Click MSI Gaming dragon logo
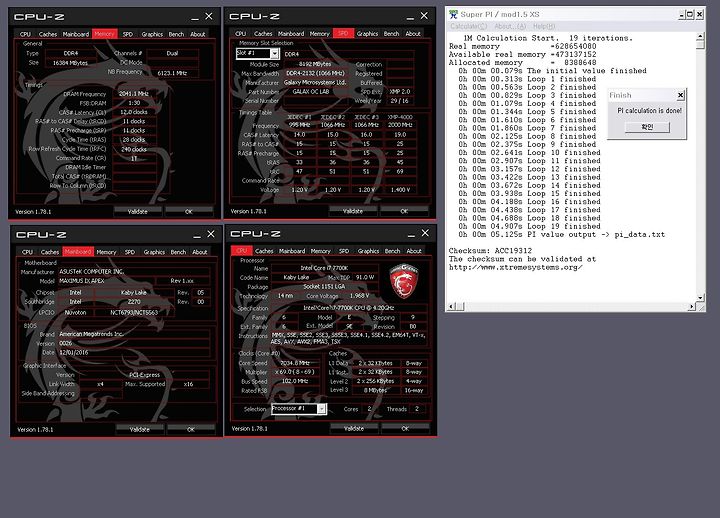Viewport: 720px width, 518px height. click(404, 281)
